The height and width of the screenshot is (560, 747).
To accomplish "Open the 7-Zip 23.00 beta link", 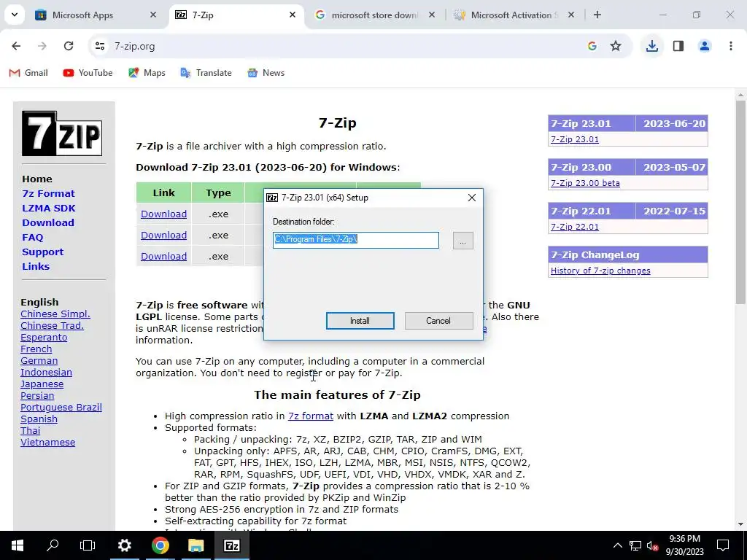I will 585,183.
